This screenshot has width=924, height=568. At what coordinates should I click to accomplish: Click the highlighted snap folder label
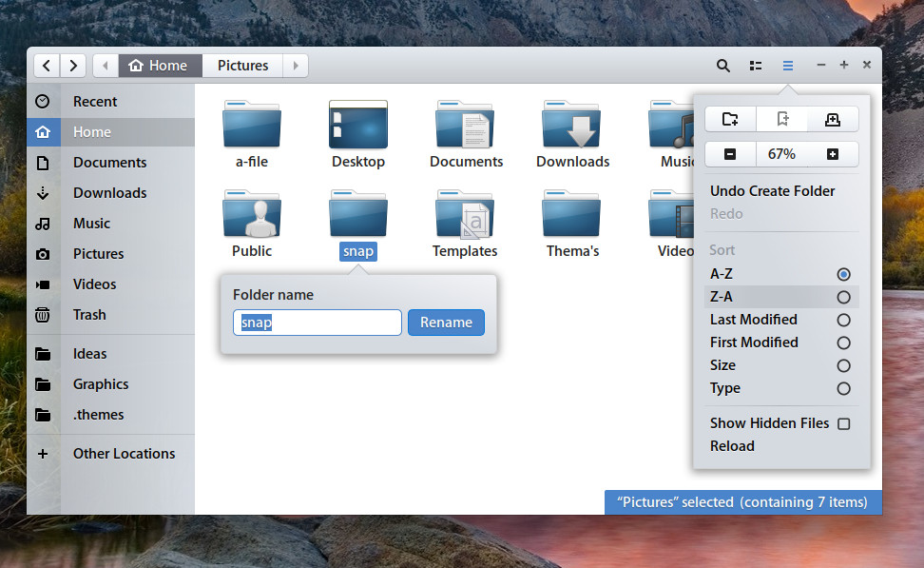tap(358, 251)
